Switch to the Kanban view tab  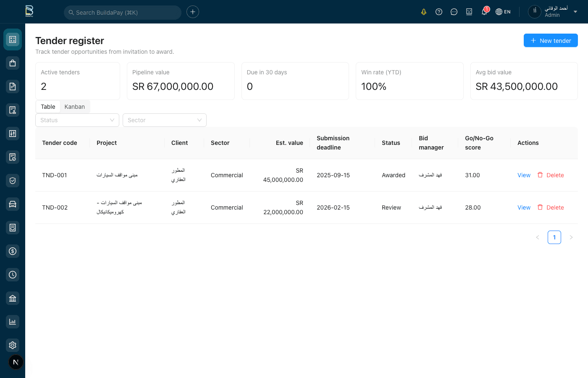coord(75,107)
